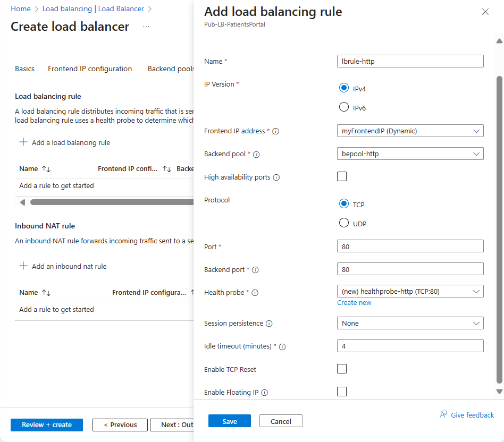Select the UDP protocol radio button
This screenshot has width=504, height=442.
click(343, 223)
